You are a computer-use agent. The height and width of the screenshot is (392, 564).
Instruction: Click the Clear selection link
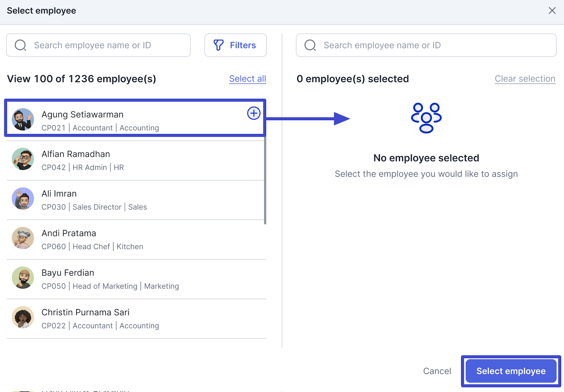(525, 79)
